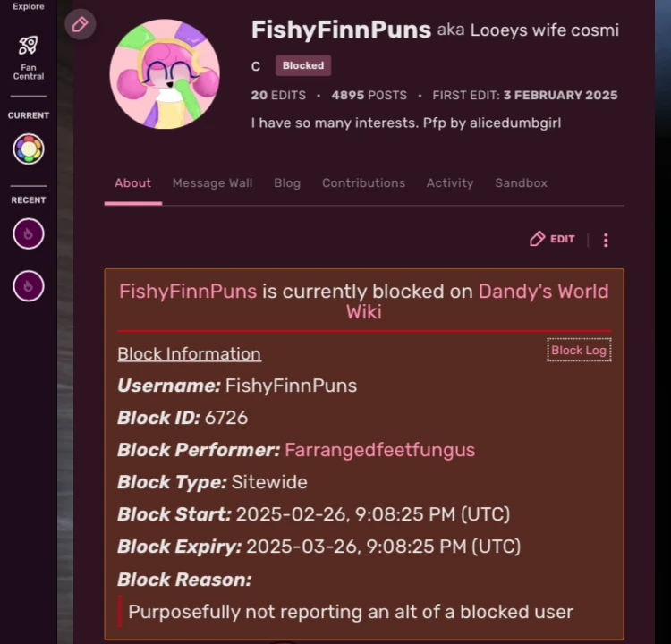This screenshot has height=644, width=671.
Task: Switch to the Sandbox tab
Action: coord(521,183)
